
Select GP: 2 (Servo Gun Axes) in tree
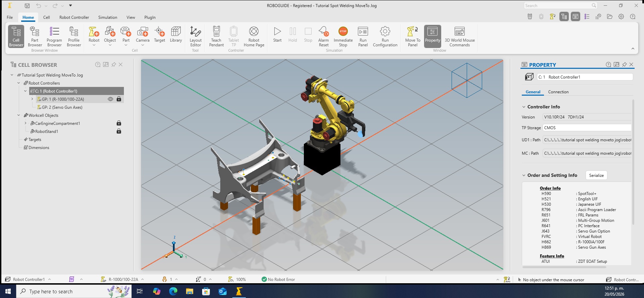(x=62, y=107)
